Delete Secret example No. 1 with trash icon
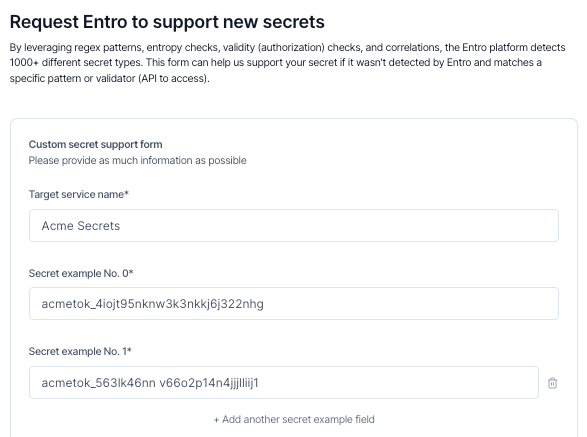This screenshot has height=437, width=587. pyautogui.click(x=552, y=383)
